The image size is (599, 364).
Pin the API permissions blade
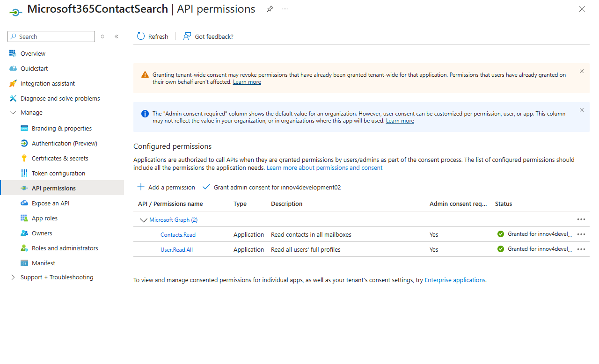click(270, 9)
